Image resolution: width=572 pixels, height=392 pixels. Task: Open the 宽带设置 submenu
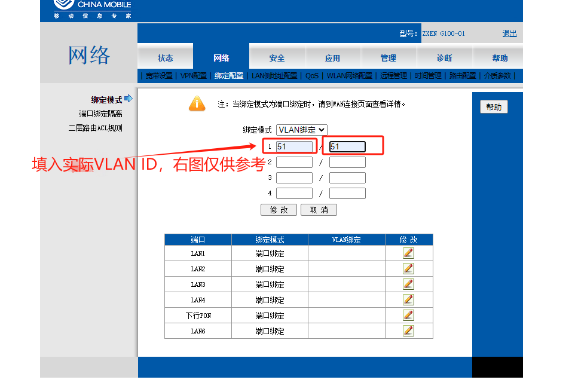click(159, 76)
